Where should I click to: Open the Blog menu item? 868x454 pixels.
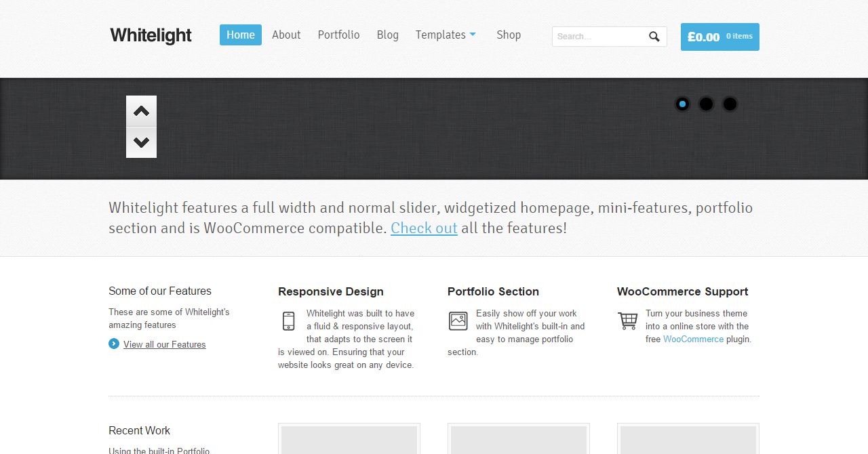point(387,35)
